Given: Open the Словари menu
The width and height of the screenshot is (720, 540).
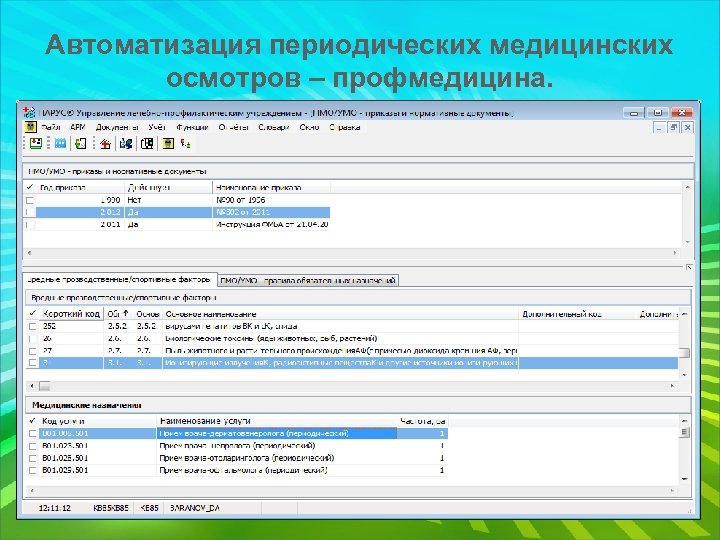Looking at the screenshot, I should tap(274, 127).
